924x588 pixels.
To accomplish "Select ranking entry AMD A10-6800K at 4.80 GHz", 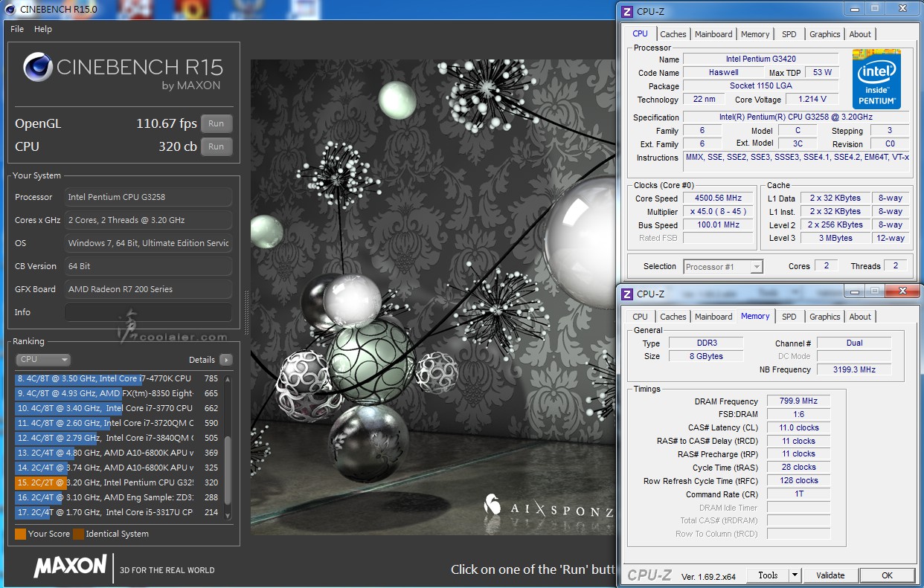I will pyautogui.click(x=118, y=453).
